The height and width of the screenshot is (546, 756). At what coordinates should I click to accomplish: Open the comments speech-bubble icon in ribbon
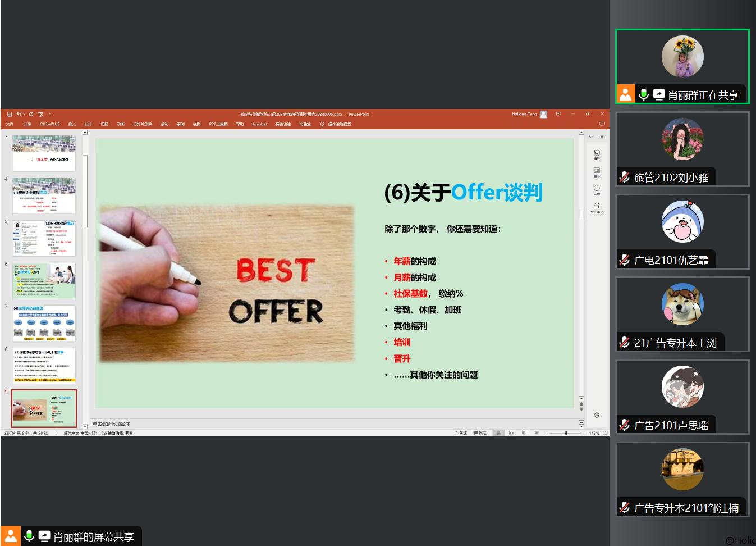[x=602, y=124]
